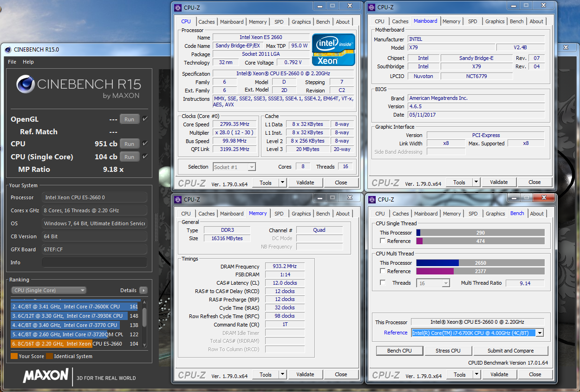Open the File menu in Cinebench
The height and width of the screenshot is (392, 580).
[x=12, y=62]
